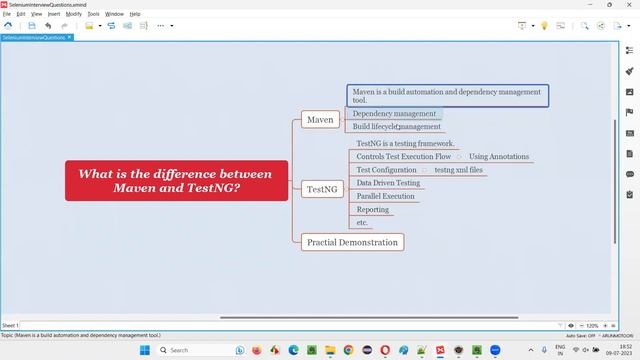The width and height of the screenshot is (640, 360).
Task: Open the Window menu
Action: coord(114,14)
